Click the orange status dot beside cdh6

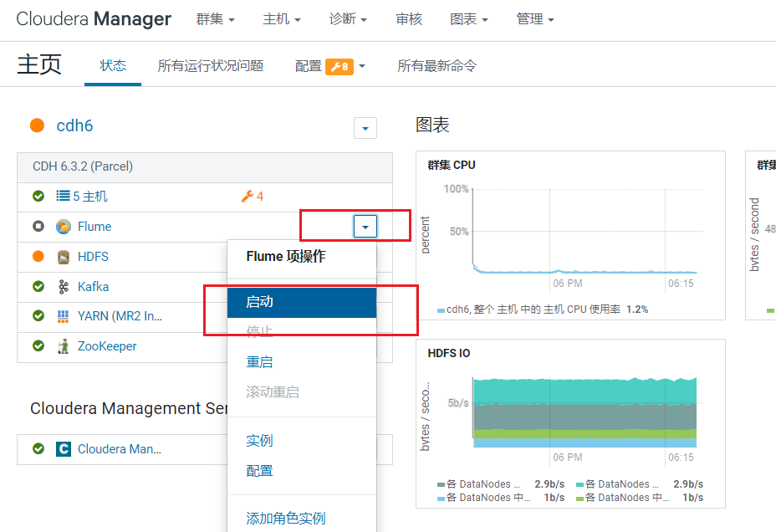point(37,125)
